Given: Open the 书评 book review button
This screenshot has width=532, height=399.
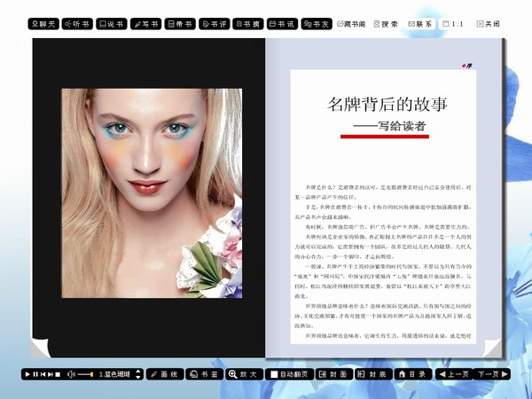Looking at the screenshot, I should 215,24.
